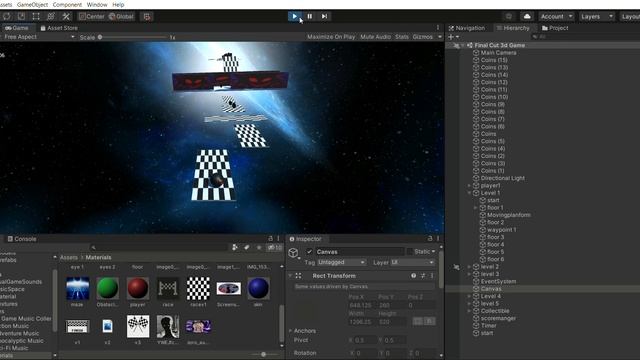Select the Scale tool in the toolbar
Image resolution: width=640 pixels, height=360 pixels.
tap(21, 16)
